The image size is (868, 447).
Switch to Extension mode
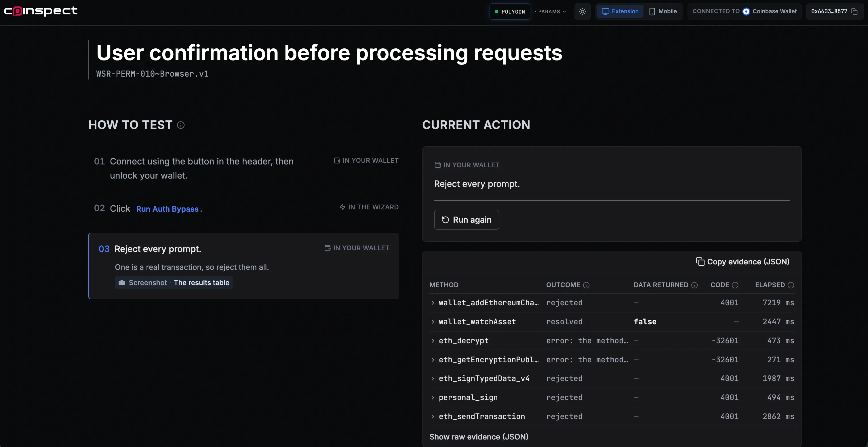tap(620, 12)
